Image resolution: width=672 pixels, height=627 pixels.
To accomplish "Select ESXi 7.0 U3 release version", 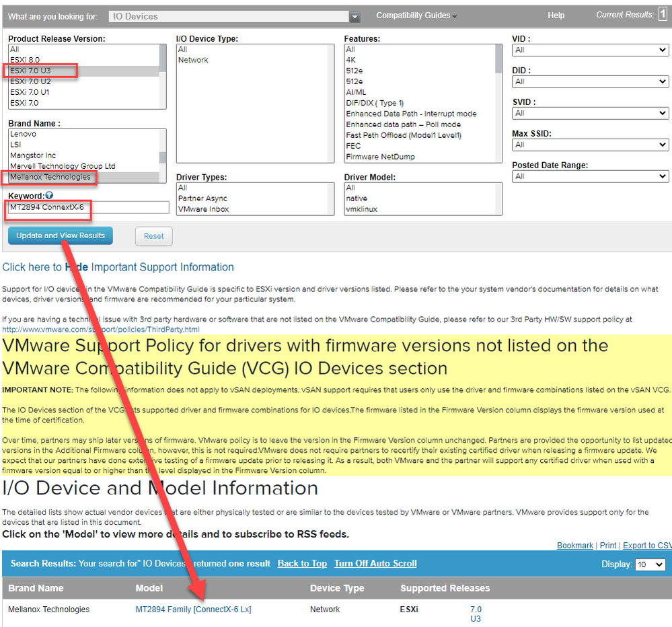I will pyautogui.click(x=84, y=70).
